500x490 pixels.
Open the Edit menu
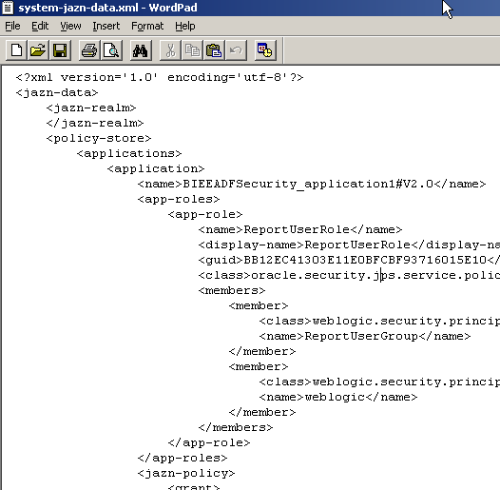(x=40, y=26)
